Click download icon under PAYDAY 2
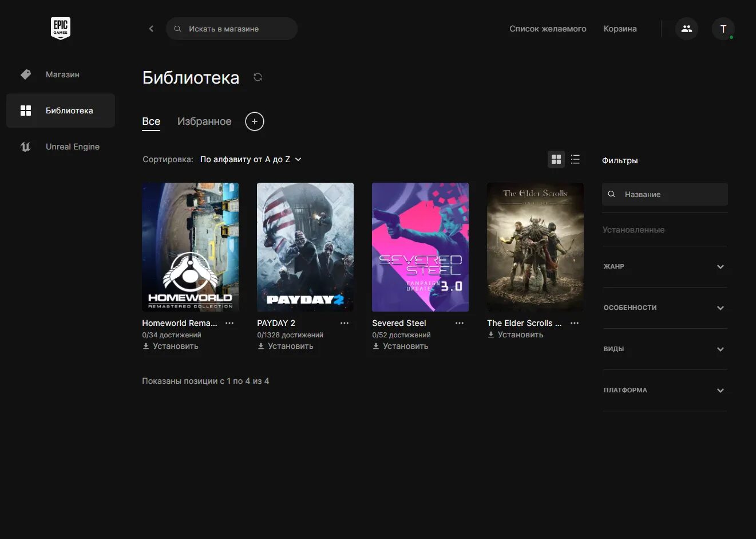 [x=261, y=346]
